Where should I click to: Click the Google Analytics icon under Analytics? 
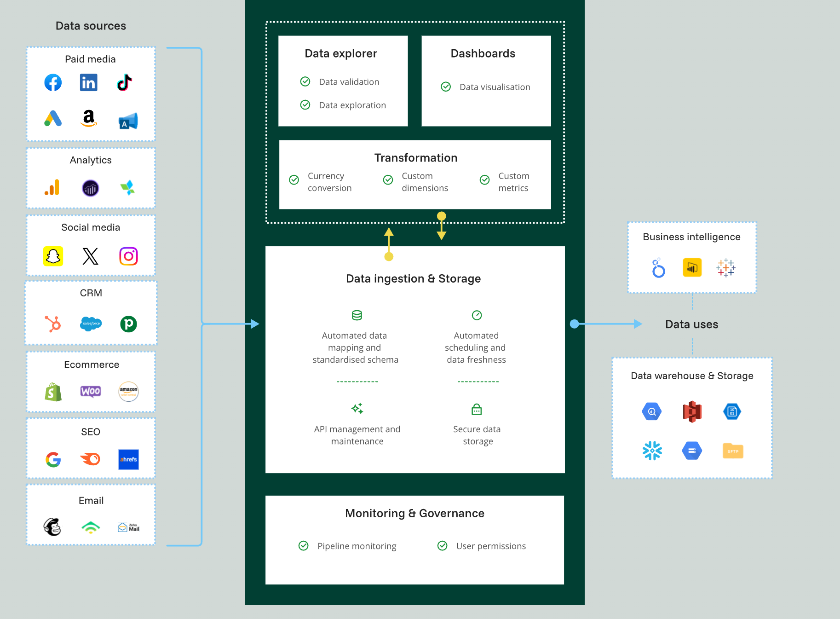[x=52, y=188]
